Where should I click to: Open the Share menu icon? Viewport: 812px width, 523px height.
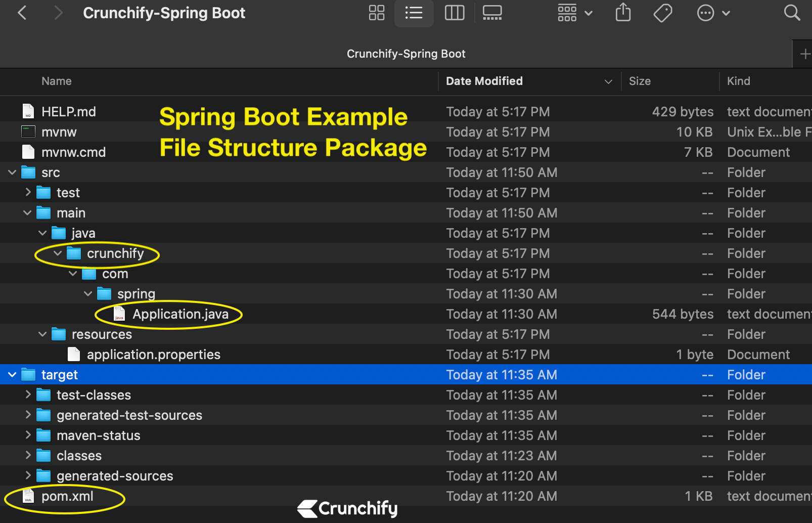623,13
